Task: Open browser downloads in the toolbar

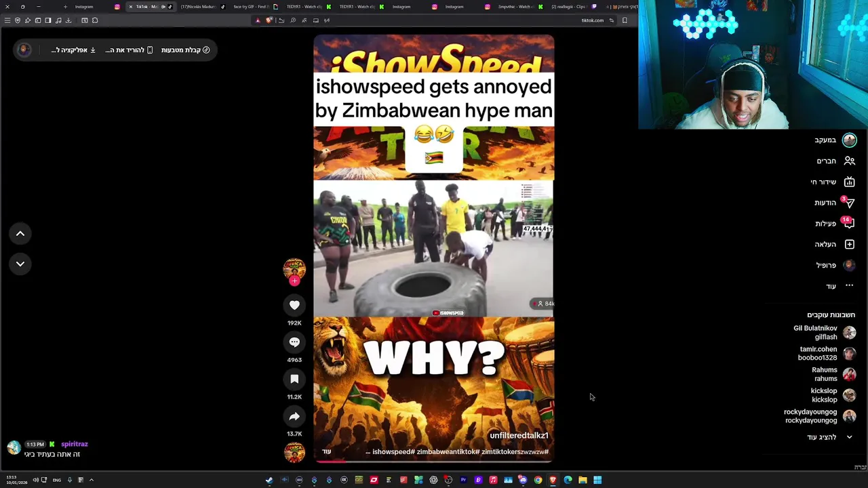Action: (68, 20)
